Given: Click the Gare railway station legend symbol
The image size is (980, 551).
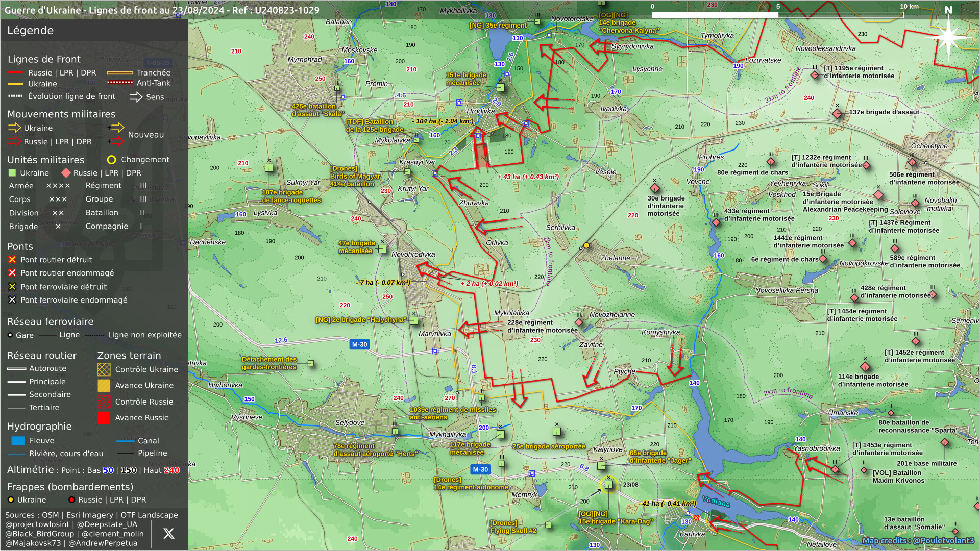Looking at the screenshot, I should [x=10, y=335].
